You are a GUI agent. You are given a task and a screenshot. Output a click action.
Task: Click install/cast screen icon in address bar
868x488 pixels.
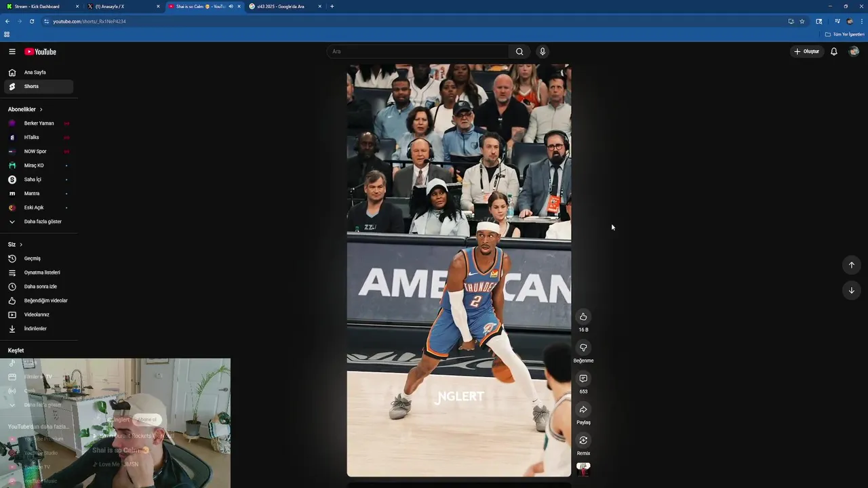pos(791,21)
